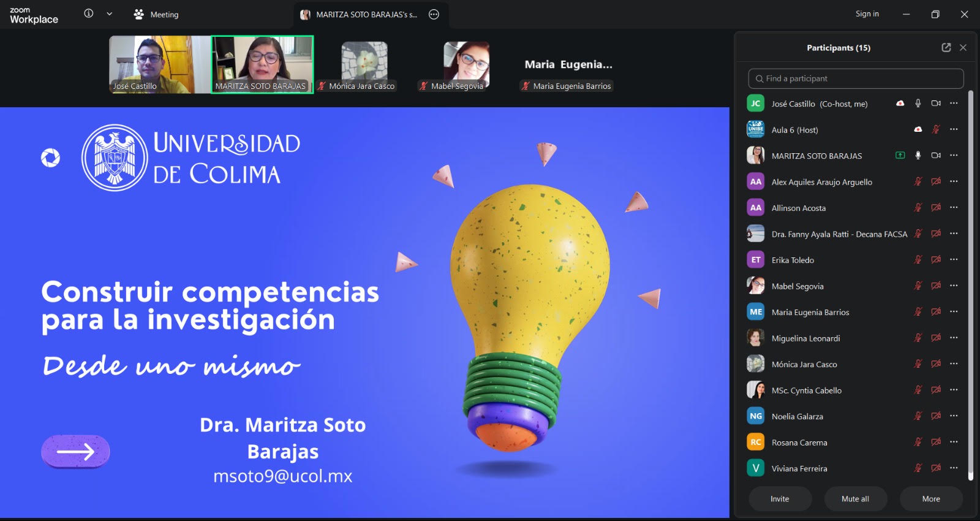Click Alex Aquiles Araujo Arguello muted mic

tap(918, 181)
